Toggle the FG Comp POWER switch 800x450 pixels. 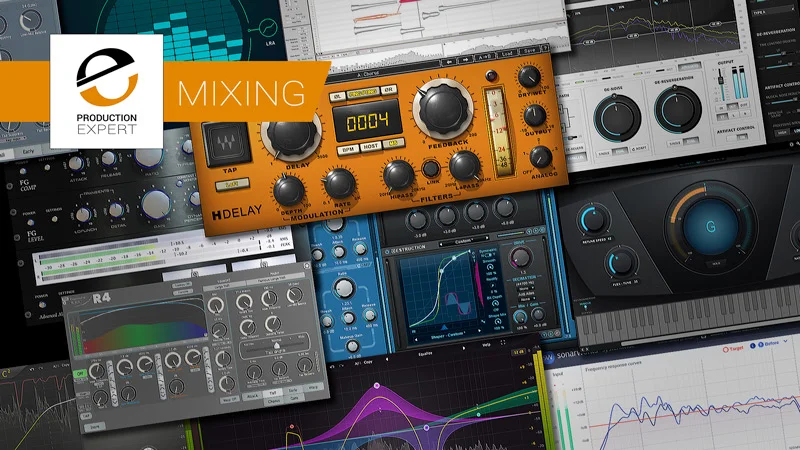[x=22, y=172]
